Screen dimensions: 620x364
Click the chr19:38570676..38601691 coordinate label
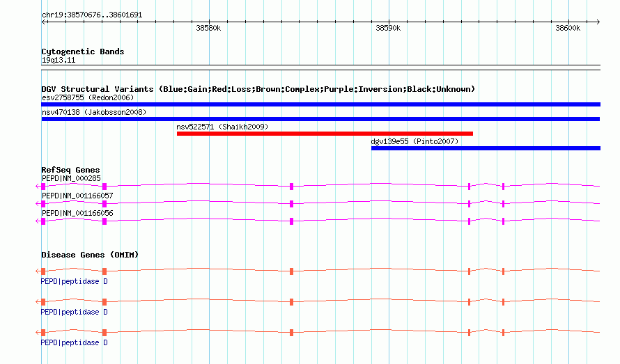[x=92, y=15]
